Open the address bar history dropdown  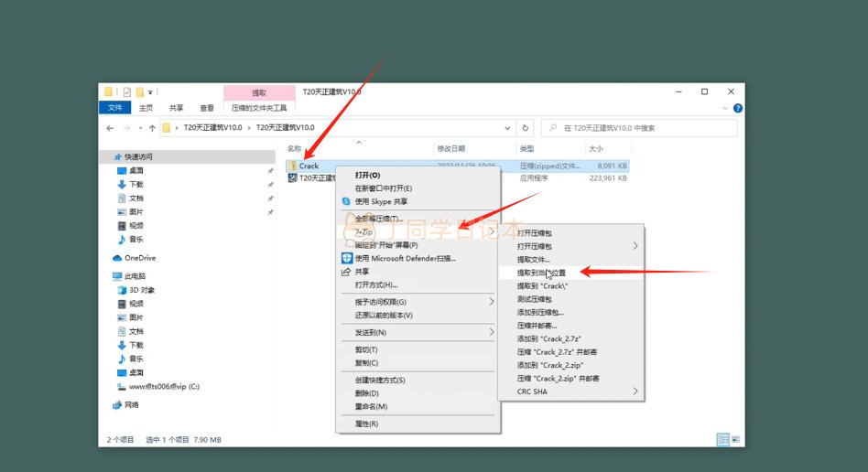click(x=509, y=128)
